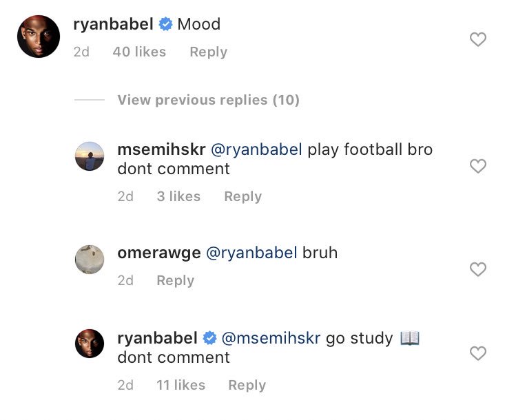The width and height of the screenshot is (516, 420).
Task: Open msemihskr's sunset profile picture
Action: [x=90, y=156]
